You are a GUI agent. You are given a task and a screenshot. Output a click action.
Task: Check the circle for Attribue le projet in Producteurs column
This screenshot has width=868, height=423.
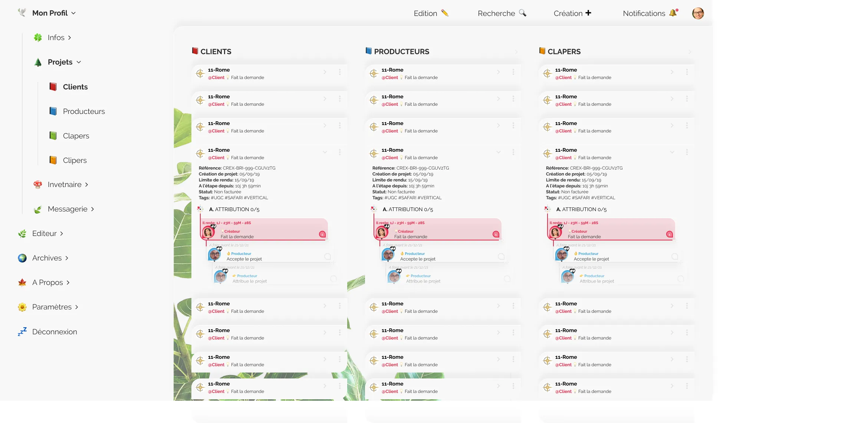507,279
